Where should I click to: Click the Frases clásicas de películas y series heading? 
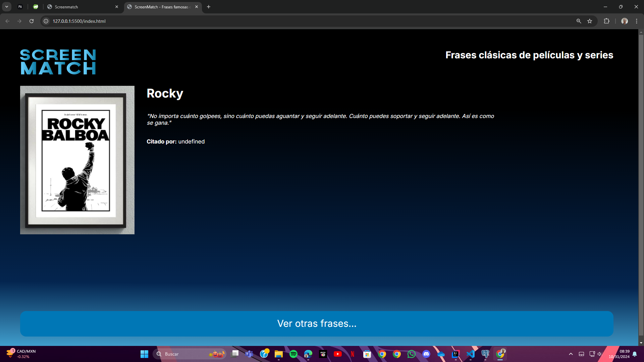coord(529,55)
